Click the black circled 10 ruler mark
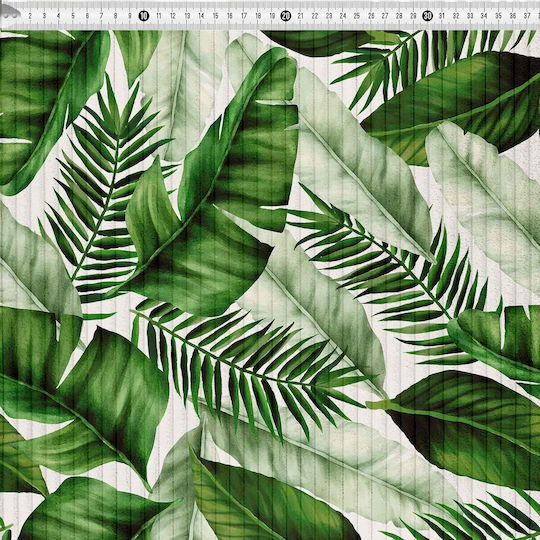 [144, 16]
